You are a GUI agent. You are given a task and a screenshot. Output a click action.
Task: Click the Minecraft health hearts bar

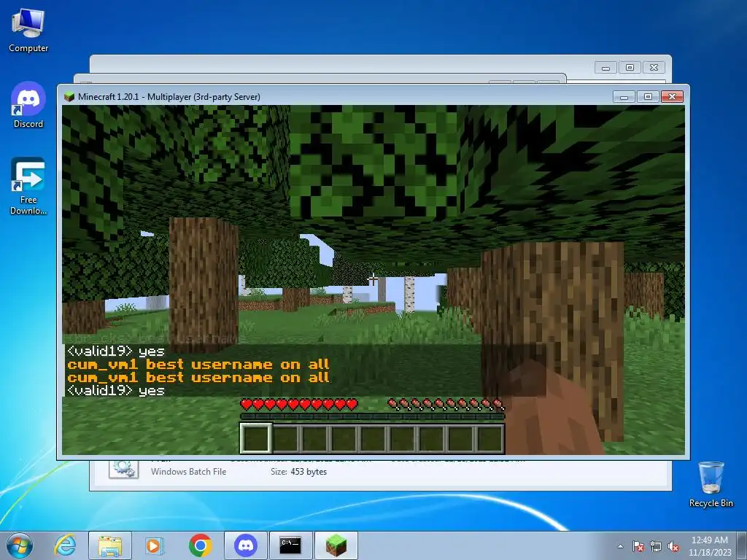pyautogui.click(x=298, y=404)
